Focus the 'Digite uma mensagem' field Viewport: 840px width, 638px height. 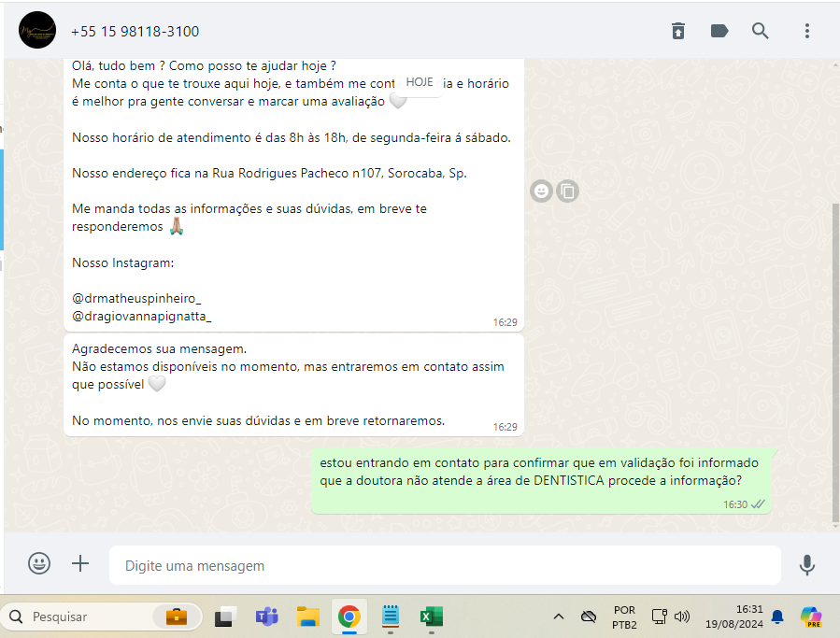445,565
